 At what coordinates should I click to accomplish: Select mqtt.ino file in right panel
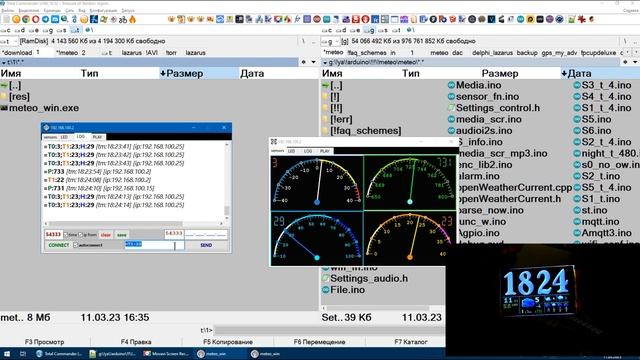(x=596, y=222)
